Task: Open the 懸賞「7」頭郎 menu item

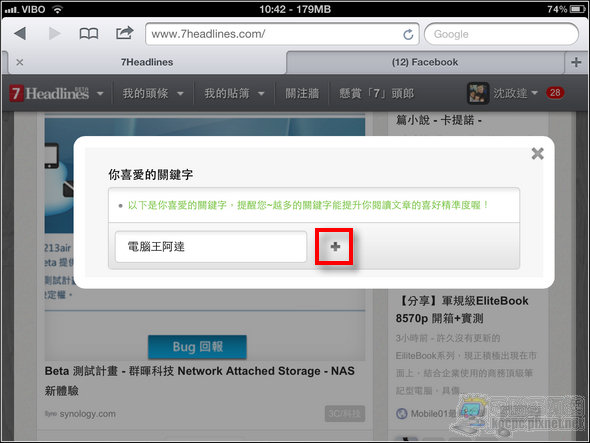Action: [376, 93]
